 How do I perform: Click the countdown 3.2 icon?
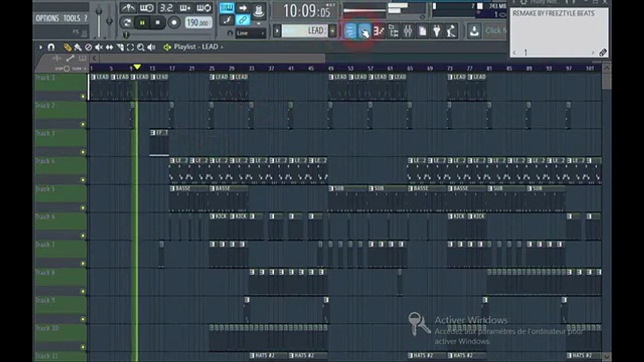(x=166, y=8)
